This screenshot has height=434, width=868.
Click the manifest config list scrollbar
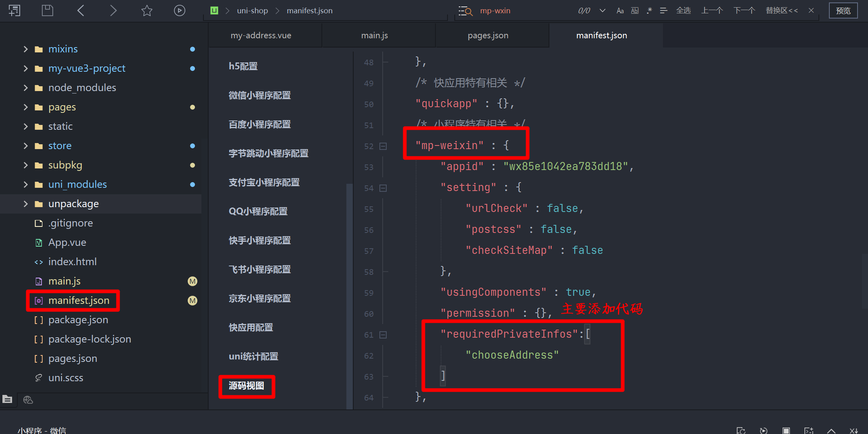[349, 296]
